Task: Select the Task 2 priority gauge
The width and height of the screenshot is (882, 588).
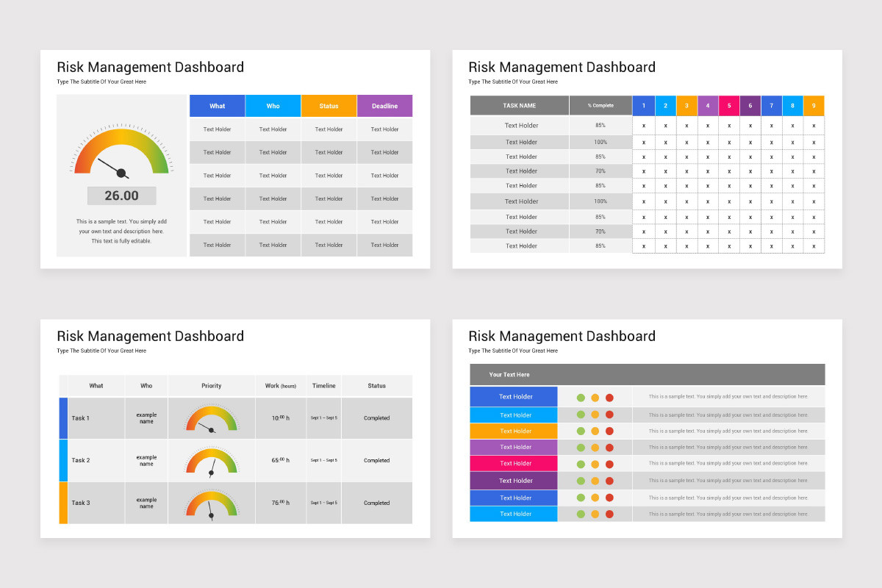Action: tap(212, 462)
